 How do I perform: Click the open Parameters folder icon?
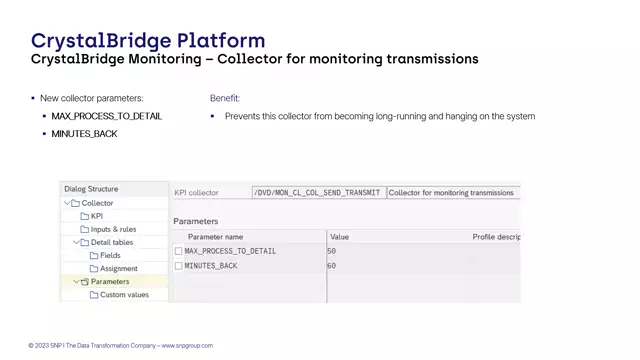[84, 282]
